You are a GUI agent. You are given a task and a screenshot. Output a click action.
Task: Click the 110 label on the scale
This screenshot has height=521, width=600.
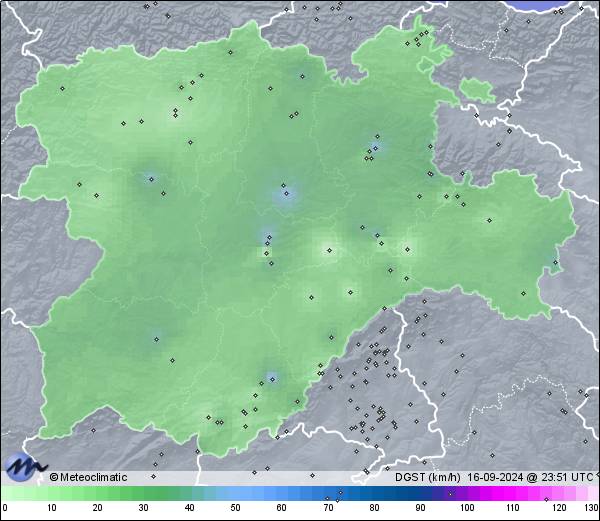(513, 508)
